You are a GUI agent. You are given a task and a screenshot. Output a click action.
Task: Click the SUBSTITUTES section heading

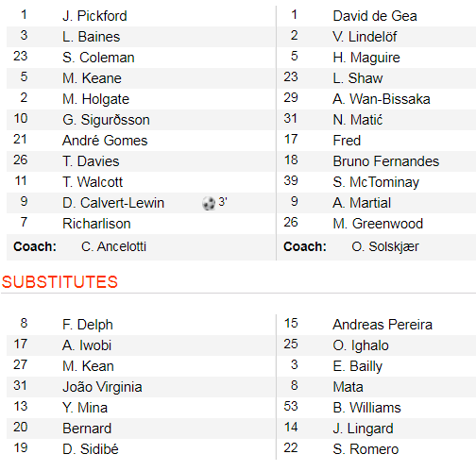click(x=59, y=282)
